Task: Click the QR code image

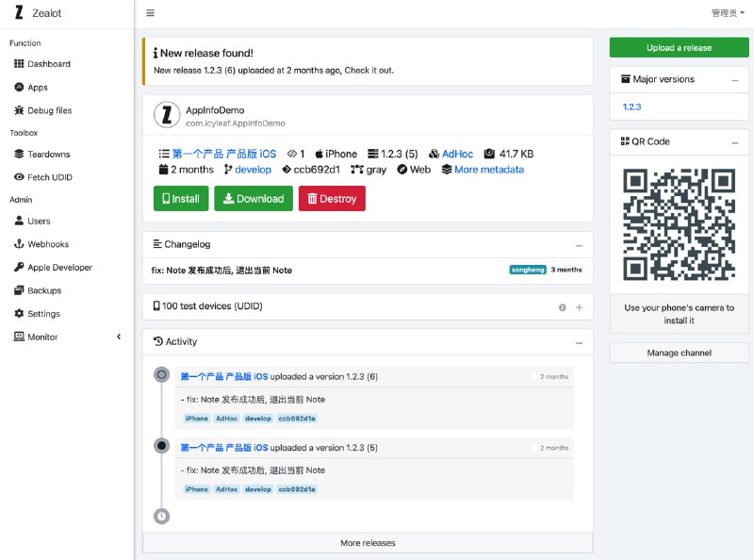Action: click(x=679, y=225)
